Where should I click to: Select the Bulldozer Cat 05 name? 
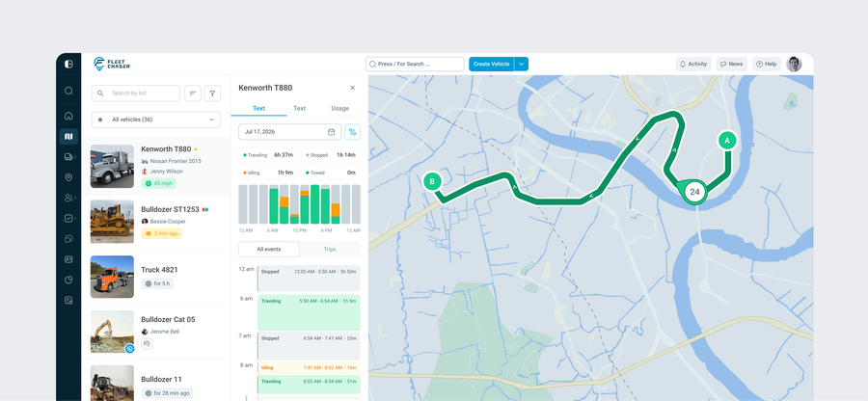tap(168, 320)
